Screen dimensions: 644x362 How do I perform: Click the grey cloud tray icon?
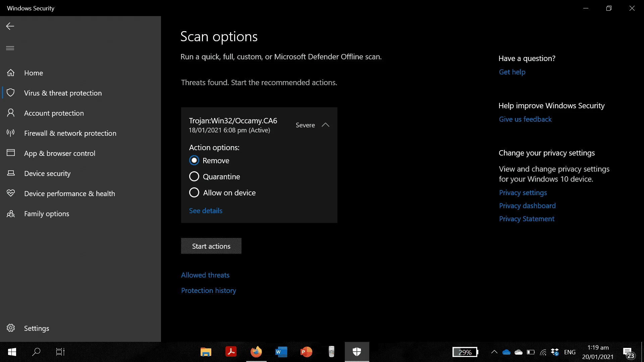(x=519, y=352)
